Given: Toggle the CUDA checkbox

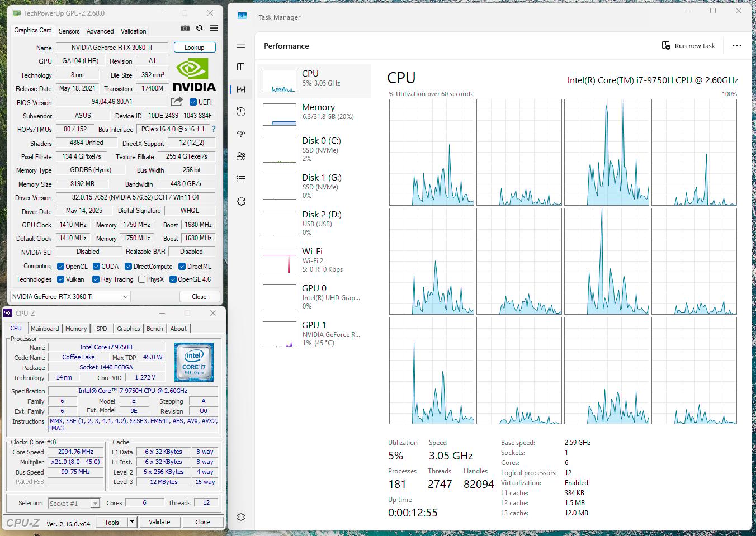Looking at the screenshot, I should 96,267.
